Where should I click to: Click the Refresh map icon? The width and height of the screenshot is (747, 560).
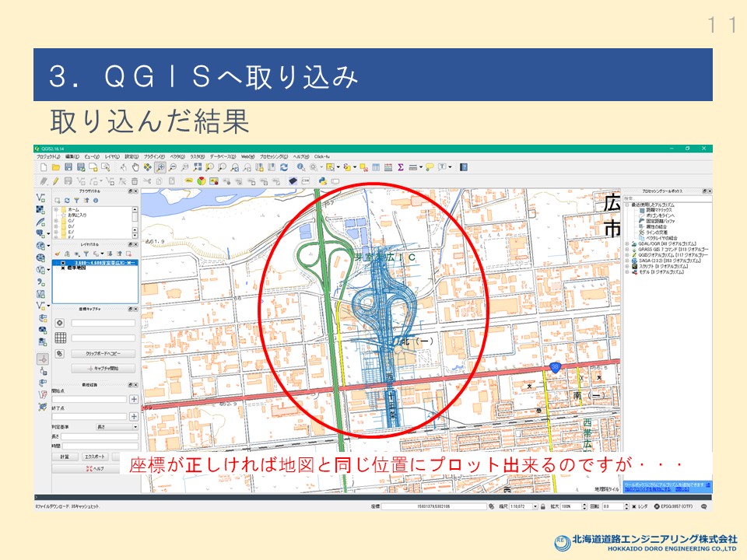point(284,167)
